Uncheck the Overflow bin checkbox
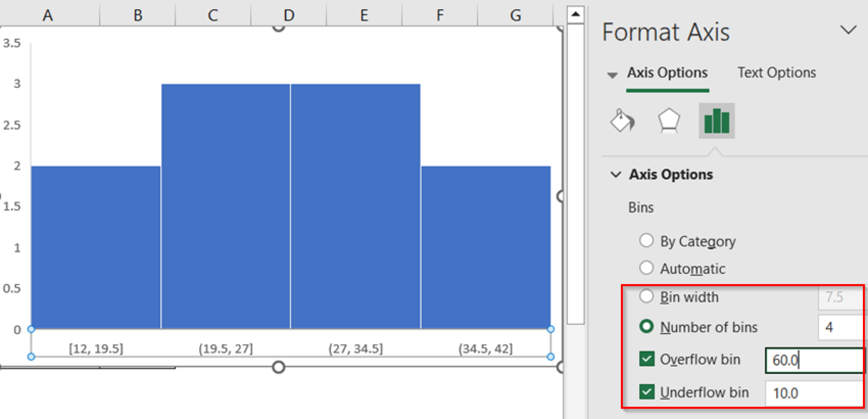 coord(647,359)
